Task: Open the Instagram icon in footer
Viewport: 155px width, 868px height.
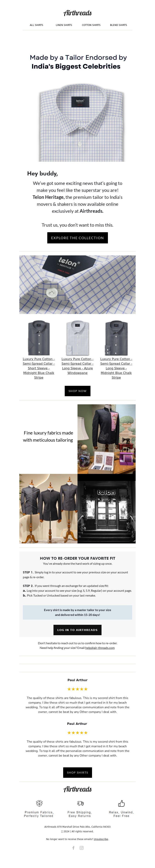Action: [x=81, y=848]
